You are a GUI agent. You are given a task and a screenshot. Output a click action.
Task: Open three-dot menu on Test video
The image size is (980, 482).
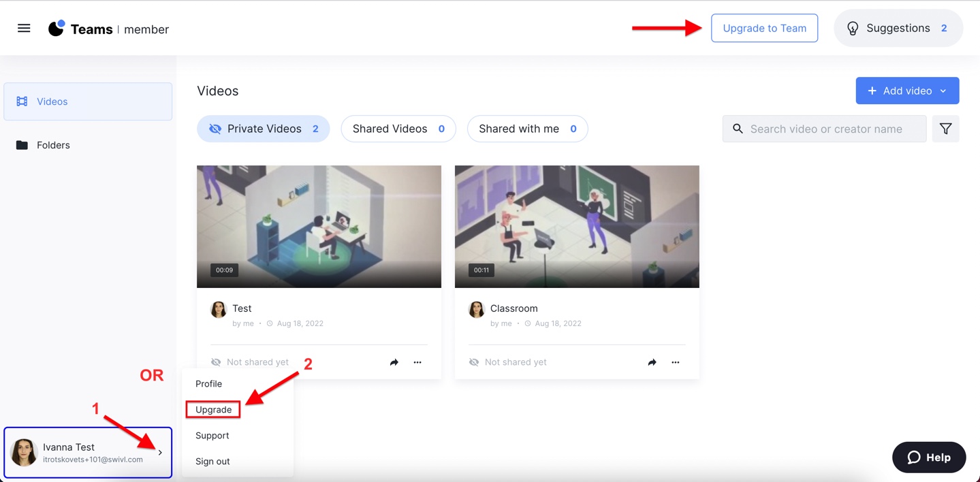(417, 362)
